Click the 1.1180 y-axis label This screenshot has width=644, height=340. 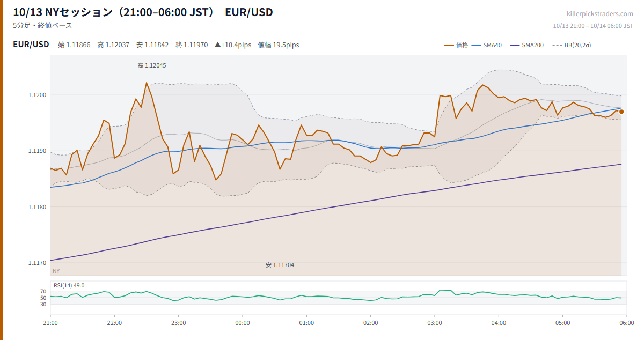(x=38, y=207)
